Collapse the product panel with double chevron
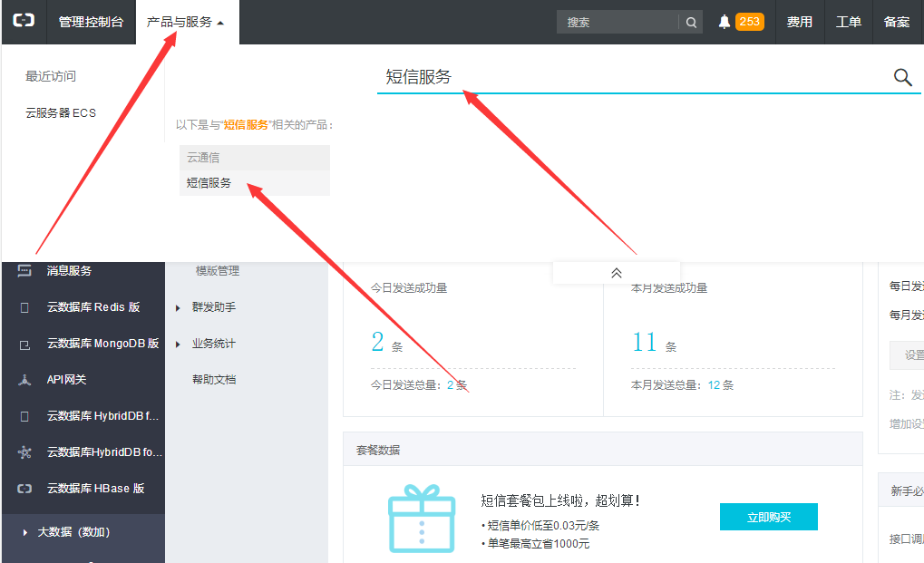 click(617, 273)
